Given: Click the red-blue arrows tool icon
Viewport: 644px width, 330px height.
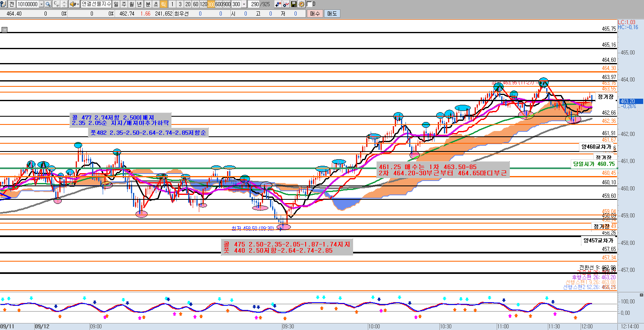Looking at the screenshot, I should click(x=278, y=4).
